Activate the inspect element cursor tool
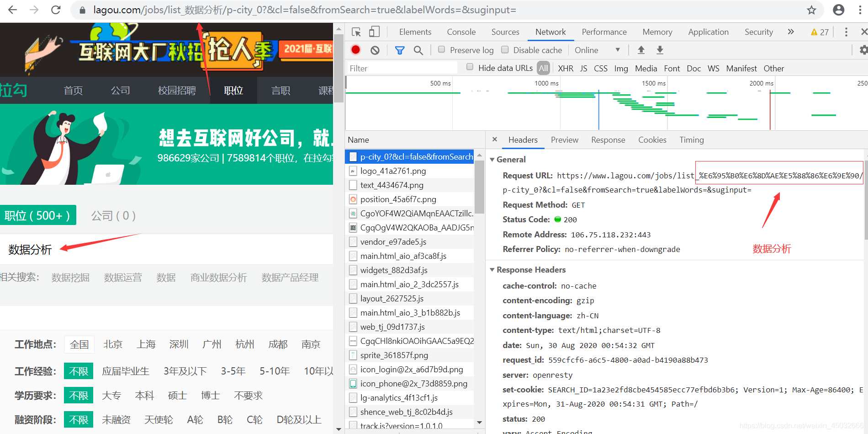868x434 pixels. 356,32
